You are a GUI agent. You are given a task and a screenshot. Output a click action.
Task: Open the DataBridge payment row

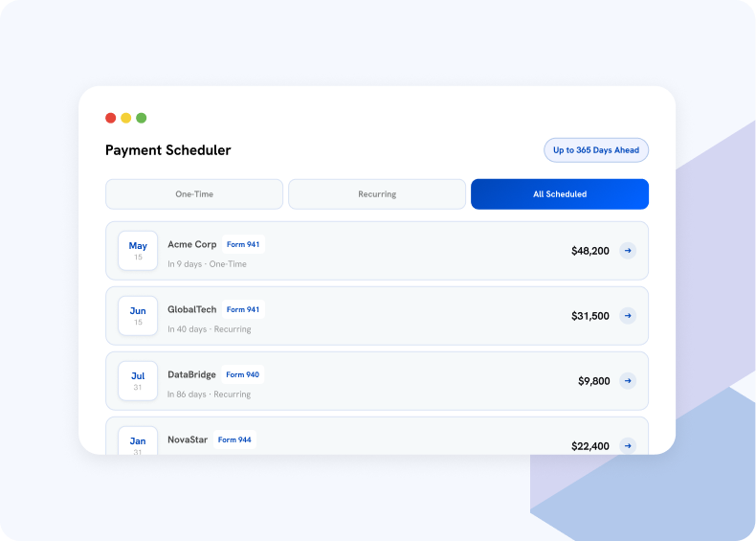coord(377,381)
